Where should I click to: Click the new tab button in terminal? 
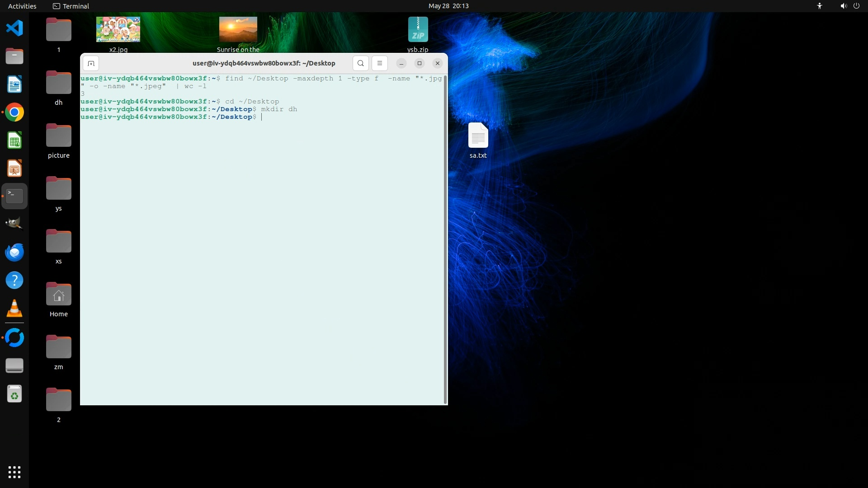(91, 63)
